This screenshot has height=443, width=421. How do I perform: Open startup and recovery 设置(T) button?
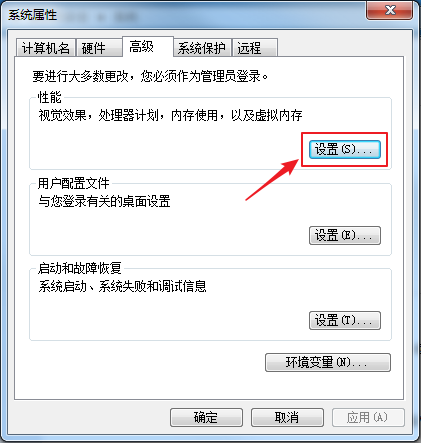click(345, 321)
